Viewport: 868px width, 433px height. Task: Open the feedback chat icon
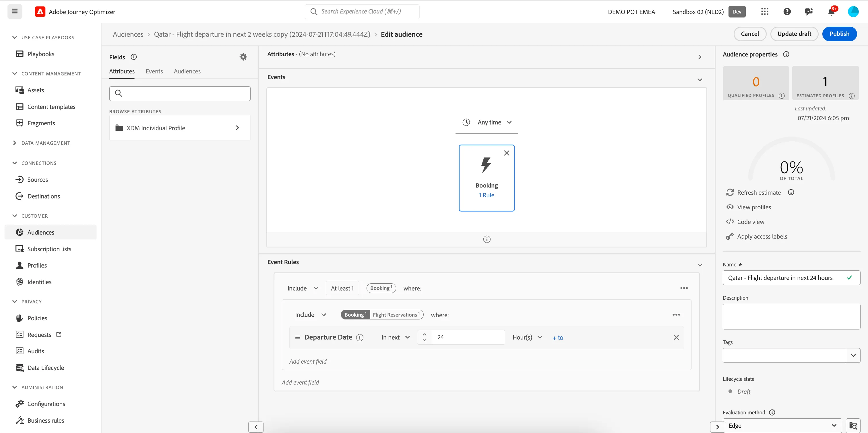(x=809, y=12)
